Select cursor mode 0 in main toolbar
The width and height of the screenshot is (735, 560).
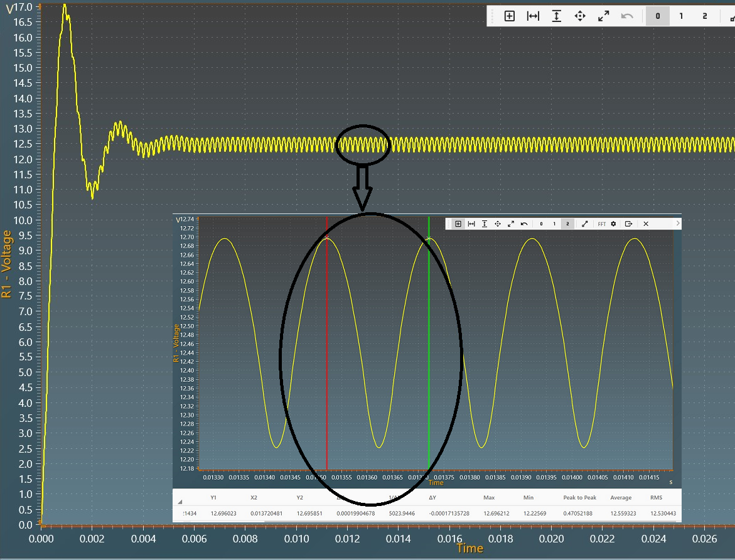[x=658, y=16]
